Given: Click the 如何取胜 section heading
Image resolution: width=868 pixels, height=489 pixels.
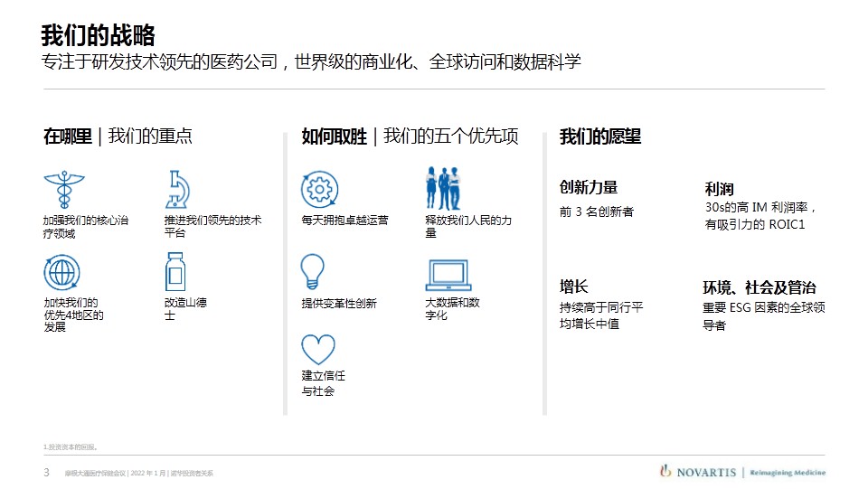Looking at the screenshot, I should click(334, 136).
